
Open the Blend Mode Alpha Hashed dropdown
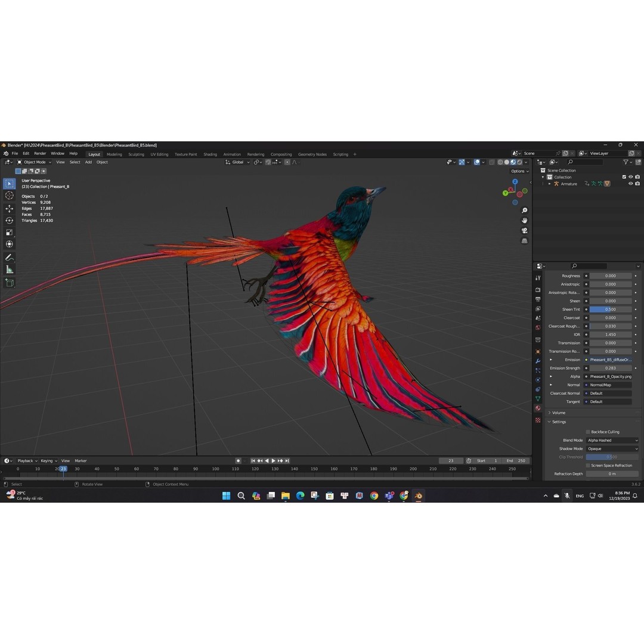pos(612,440)
